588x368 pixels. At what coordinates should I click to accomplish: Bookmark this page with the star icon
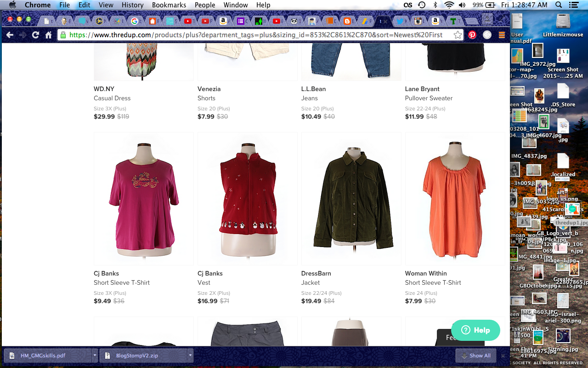[458, 35]
